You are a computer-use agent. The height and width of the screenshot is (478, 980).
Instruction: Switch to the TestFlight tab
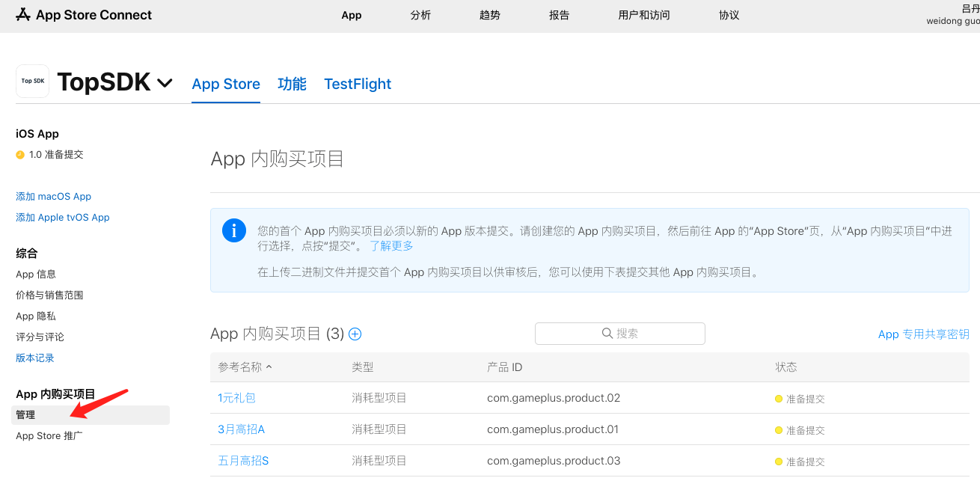click(x=358, y=84)
